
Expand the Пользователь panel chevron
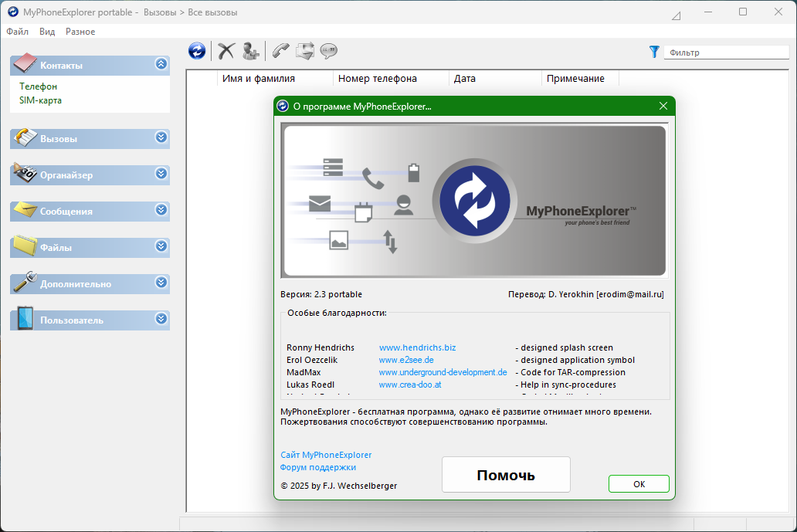click(x=161, y=318)
